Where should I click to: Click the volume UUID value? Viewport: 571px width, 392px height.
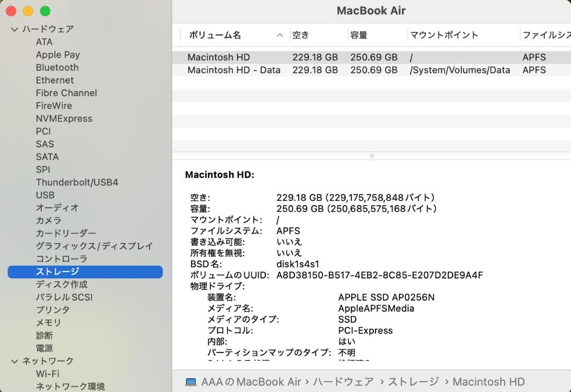380,275
